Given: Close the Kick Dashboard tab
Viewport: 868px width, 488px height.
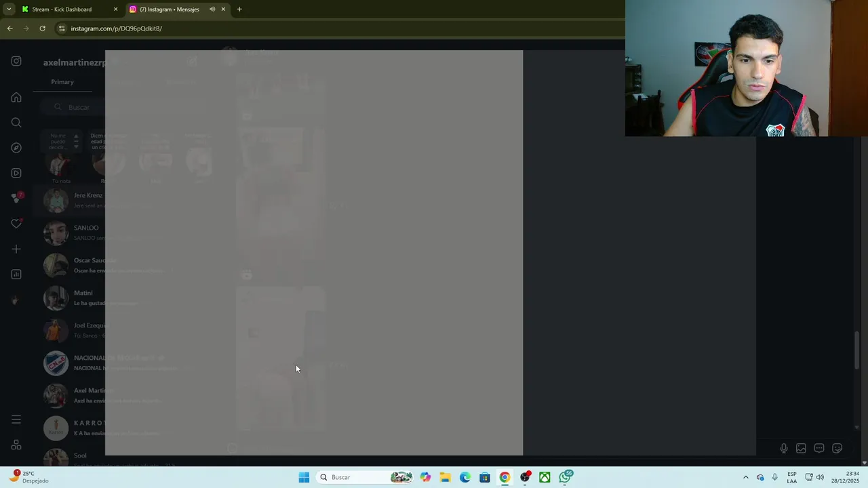Looking at the screenshot, I should click(x=115, y=9).
